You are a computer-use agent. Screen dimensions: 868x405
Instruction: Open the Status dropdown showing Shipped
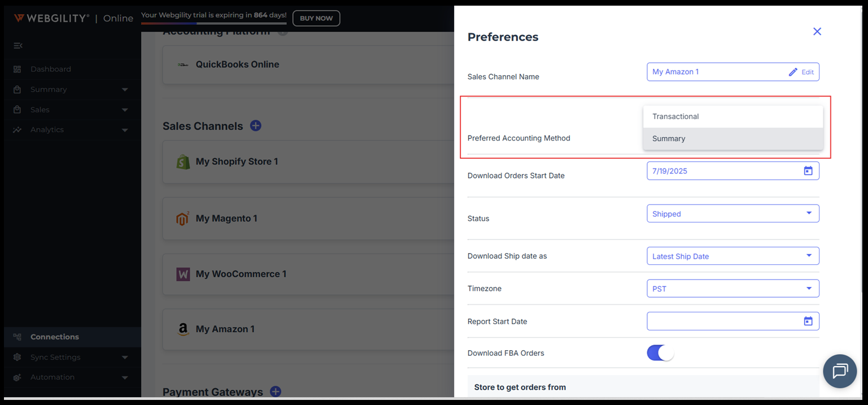732,214
